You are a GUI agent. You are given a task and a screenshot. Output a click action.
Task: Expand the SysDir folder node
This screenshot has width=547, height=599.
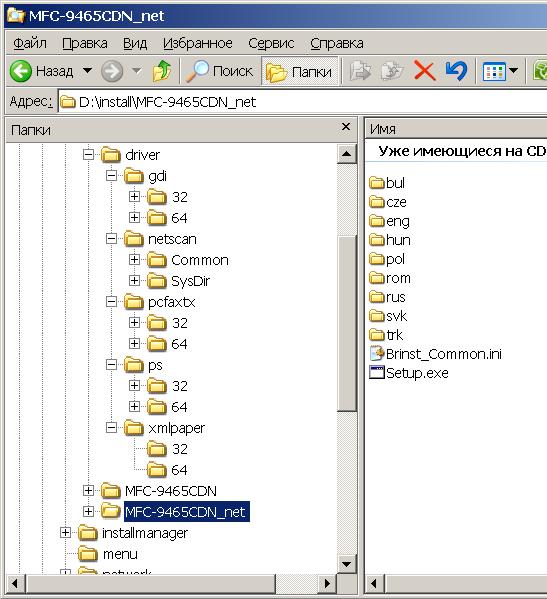pyautogui.click(x=134, y=281)
